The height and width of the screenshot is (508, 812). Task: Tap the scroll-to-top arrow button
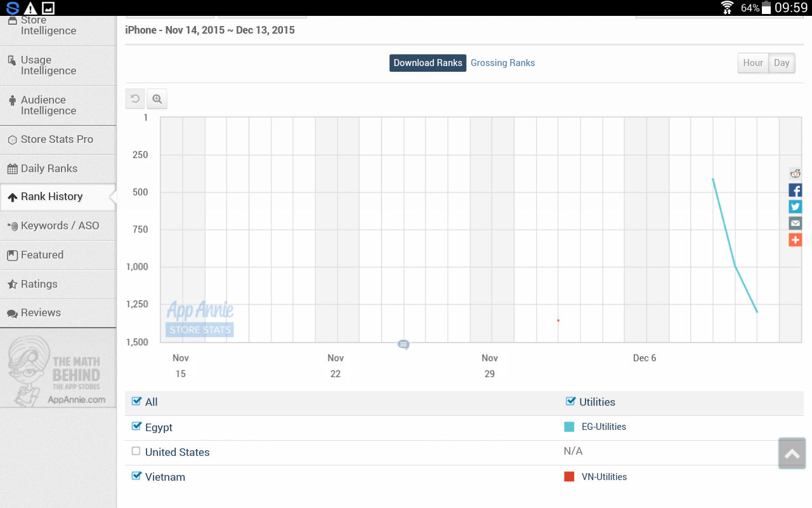pyautogui.click(x=792, y=453)
